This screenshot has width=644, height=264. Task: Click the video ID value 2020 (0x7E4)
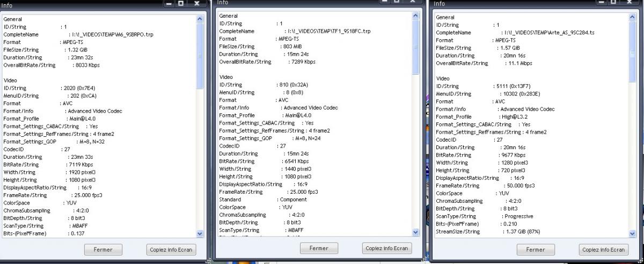78,88
